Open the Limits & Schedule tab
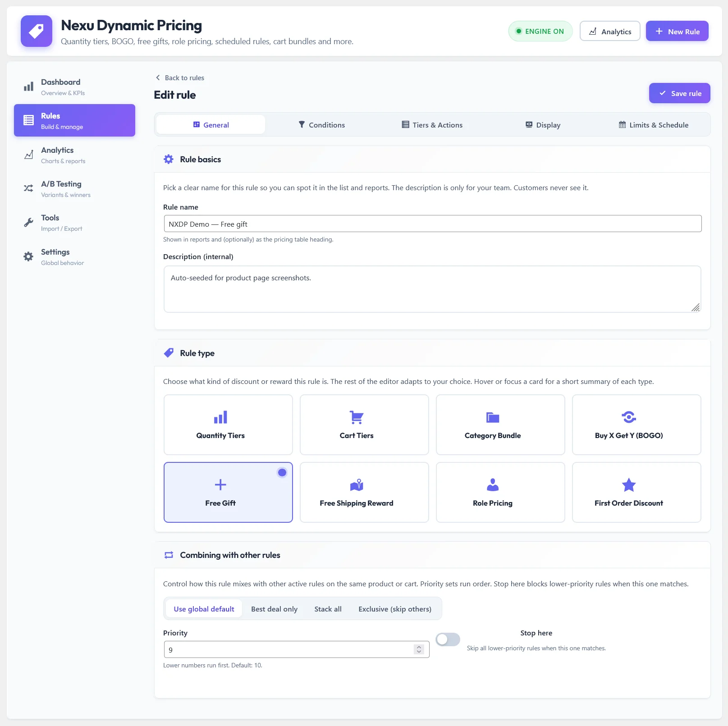The height and width of the screenshot is (726, 728). pos(654,124)
